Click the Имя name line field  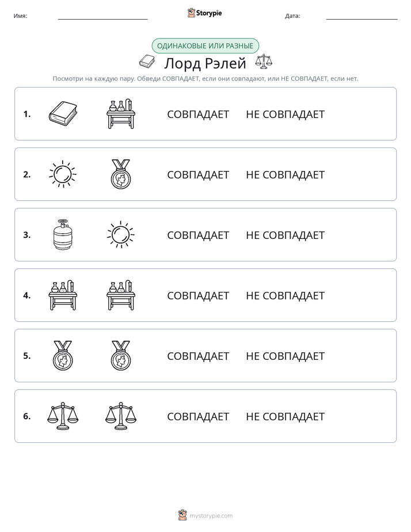point(102,16)
